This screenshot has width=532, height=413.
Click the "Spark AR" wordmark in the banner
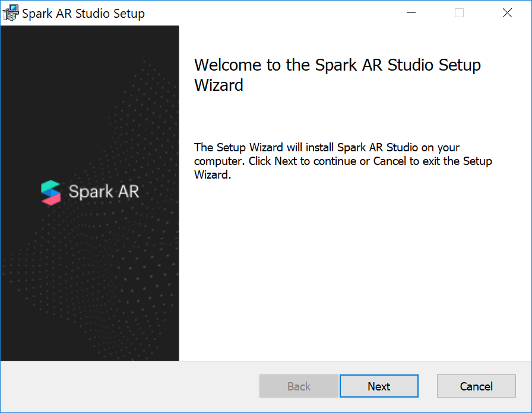(x=104, y=192)
